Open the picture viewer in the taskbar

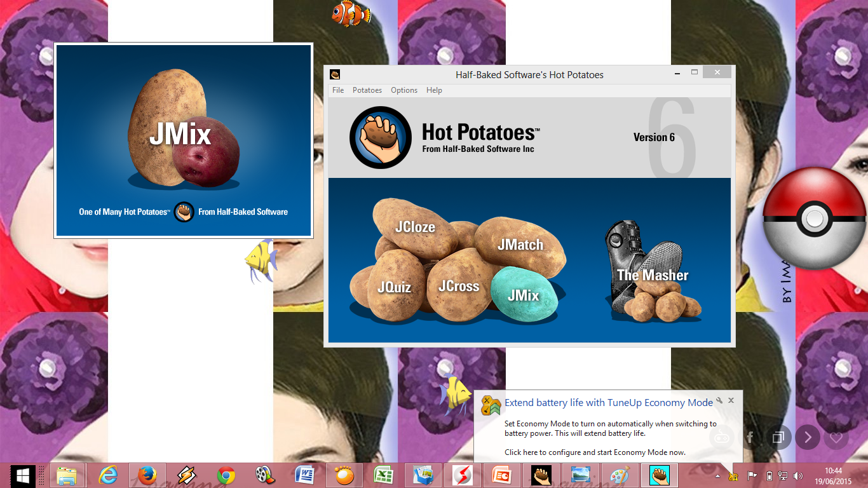click(581, 475)
